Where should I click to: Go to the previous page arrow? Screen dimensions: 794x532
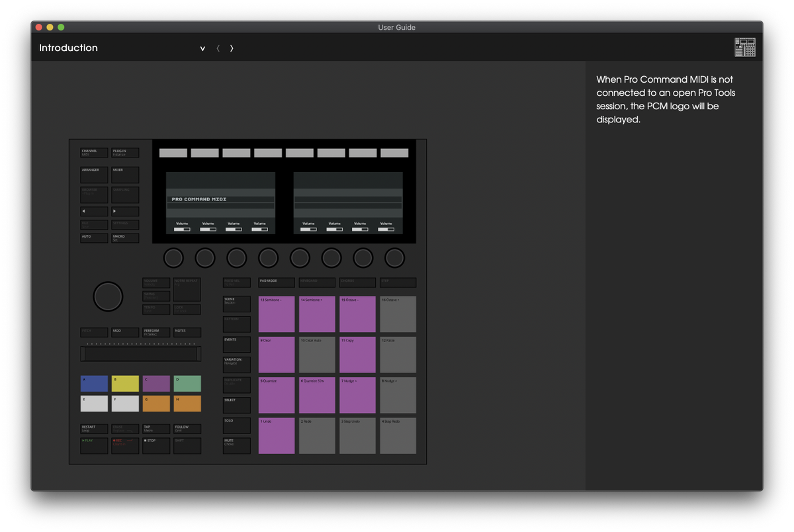tap(218, 48)
